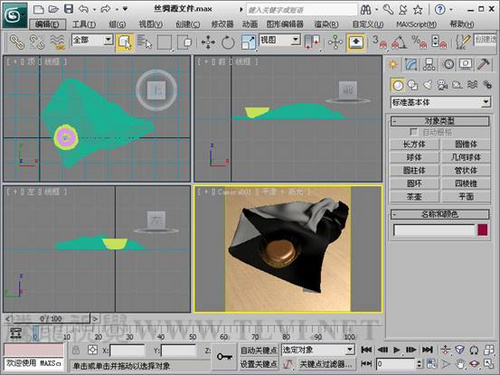Click the Set Key (设置关键点) button
Viewport: 500px width, 375px height.
click(259, 364)
